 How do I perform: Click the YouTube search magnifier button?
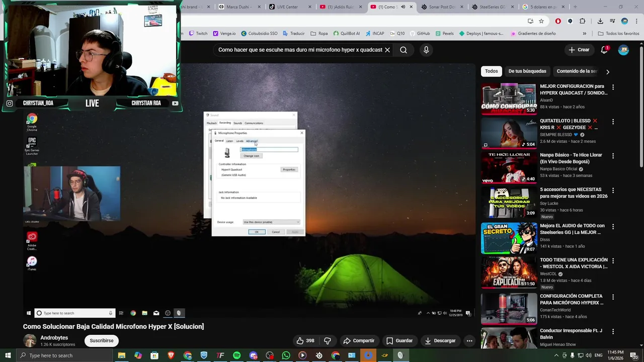coord(404,50)
